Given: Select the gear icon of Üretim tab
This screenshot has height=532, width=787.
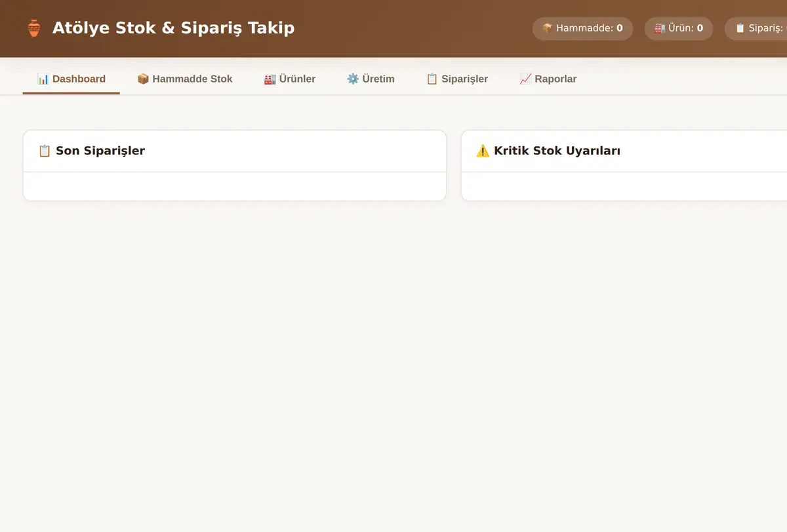Looking at the screenshot, I should (353, 79).
